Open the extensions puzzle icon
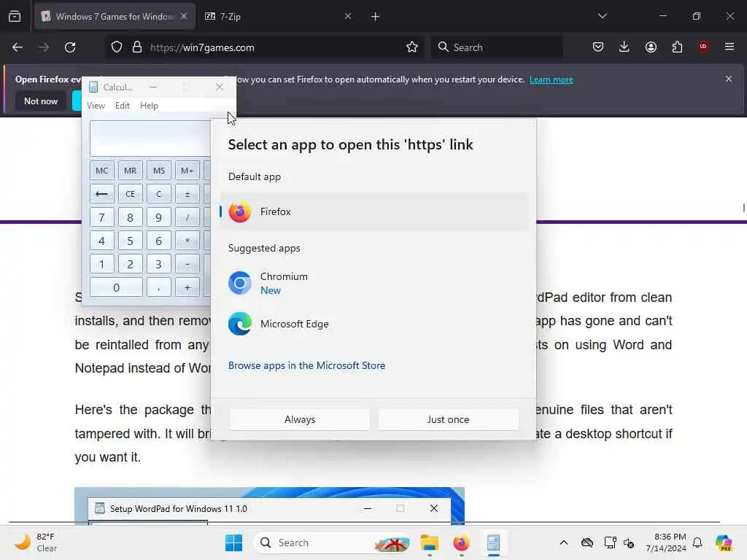This screenshot has height=560, width=747. (677, 47)
